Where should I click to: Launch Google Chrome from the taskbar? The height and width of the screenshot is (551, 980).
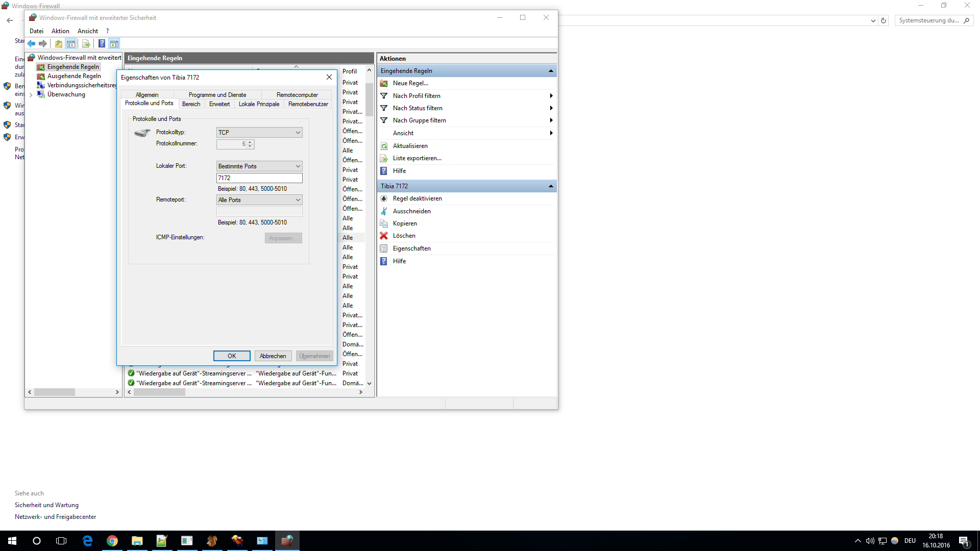point(112,541)
